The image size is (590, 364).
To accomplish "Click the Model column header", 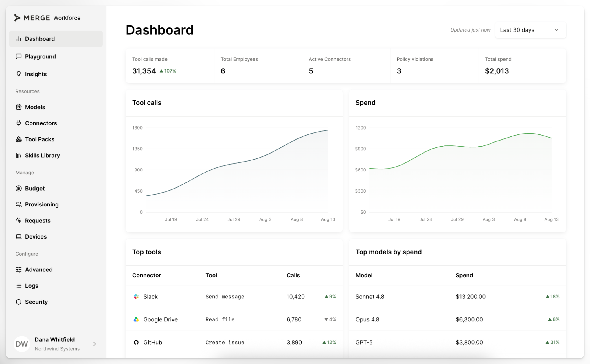I will 364,275.
